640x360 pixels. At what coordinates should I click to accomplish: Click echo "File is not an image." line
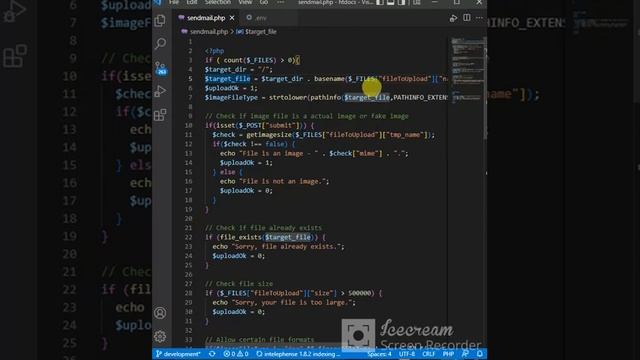(x=274, y=181)
